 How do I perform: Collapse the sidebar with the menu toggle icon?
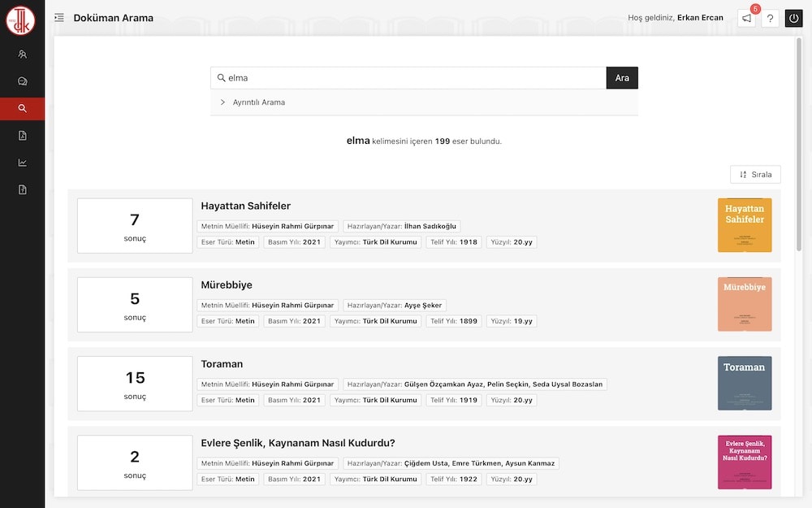pos(59,18)
